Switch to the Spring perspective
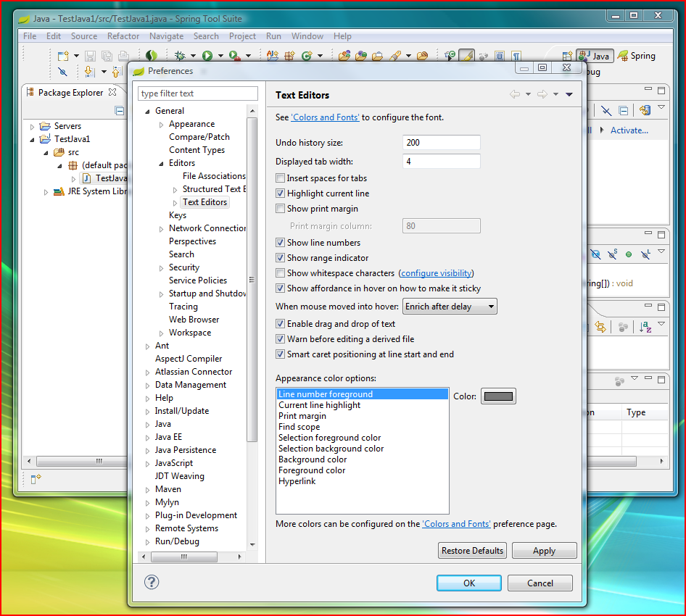 [x=637, y=56]
